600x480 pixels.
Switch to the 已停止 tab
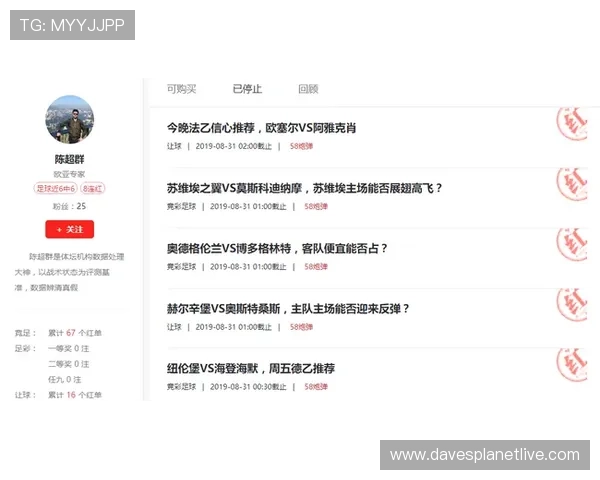point(247,89)
